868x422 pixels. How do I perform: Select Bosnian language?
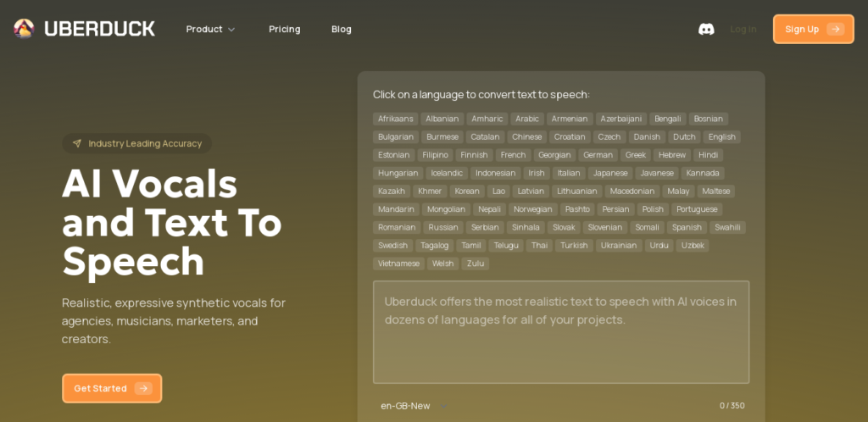pyautogui.click(x=709, y=119)
